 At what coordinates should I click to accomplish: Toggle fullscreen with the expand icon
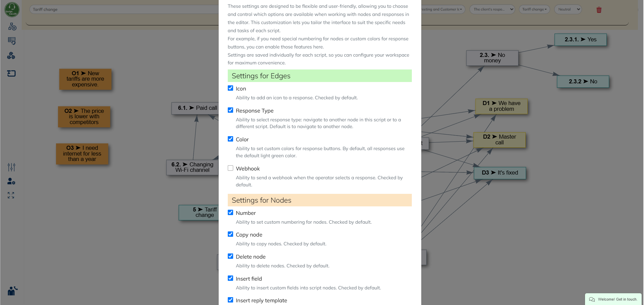click(x=11, y=195)
